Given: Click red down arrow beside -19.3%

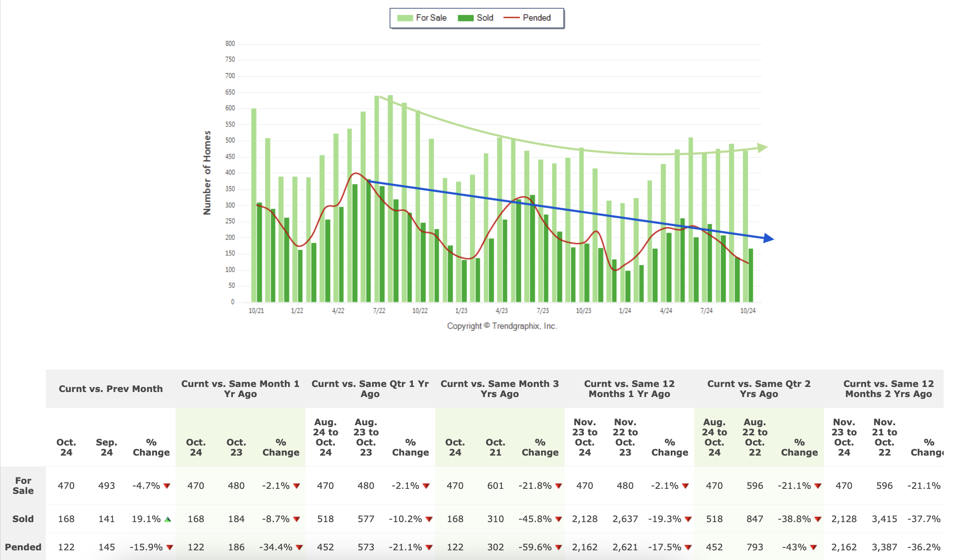Looking at the screenshot, I should tap(688, 519).
